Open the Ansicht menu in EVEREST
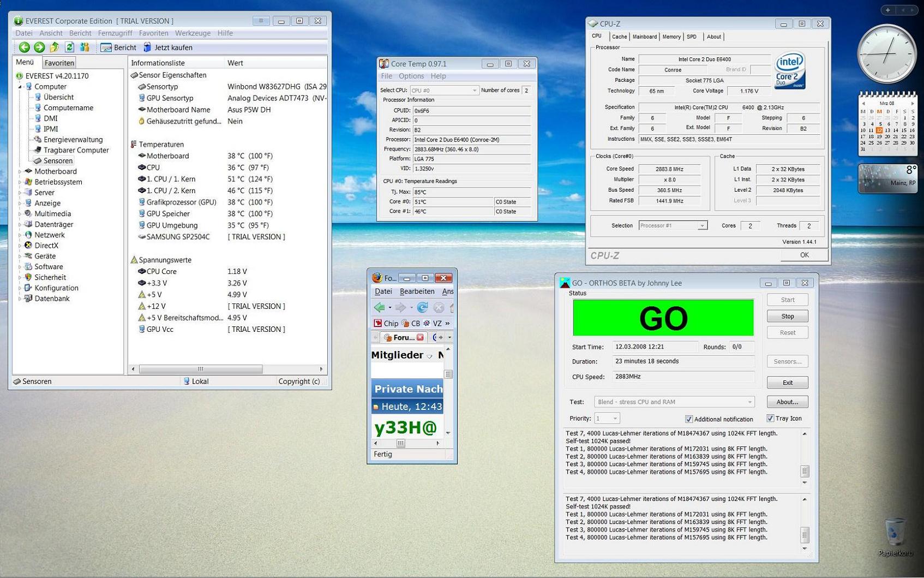Screen dimensions: 924x578 point(51,33)
